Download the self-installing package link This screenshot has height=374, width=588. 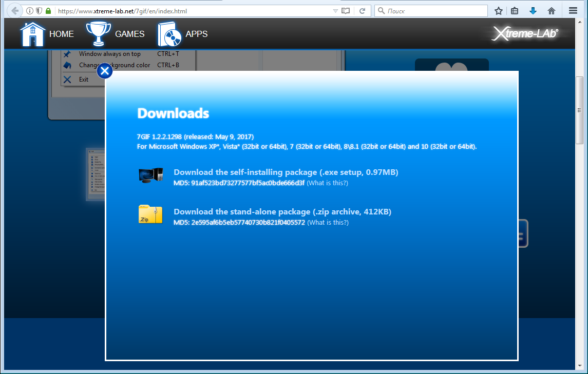tap(286, 172)
